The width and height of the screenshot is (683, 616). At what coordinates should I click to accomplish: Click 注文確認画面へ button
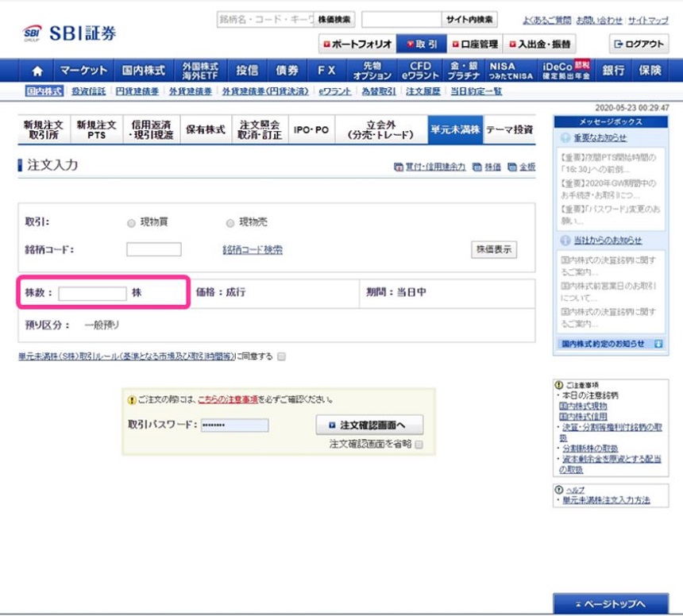369,425
